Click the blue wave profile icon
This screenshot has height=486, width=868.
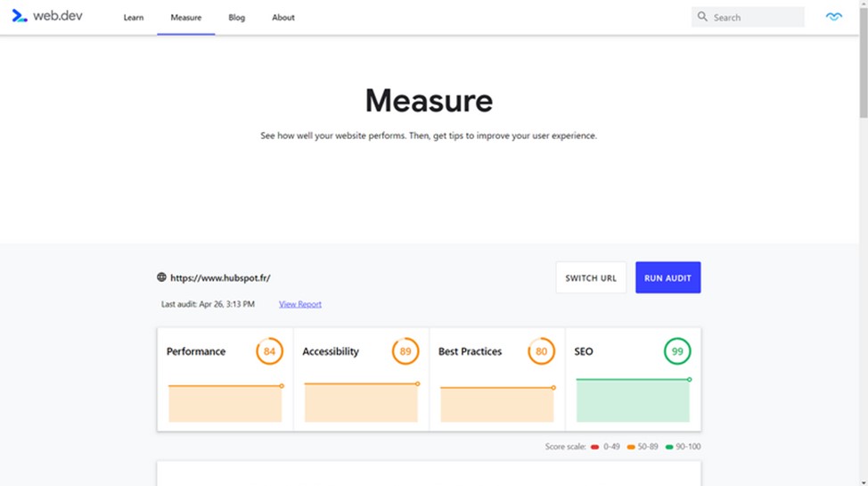click(833, 17)
